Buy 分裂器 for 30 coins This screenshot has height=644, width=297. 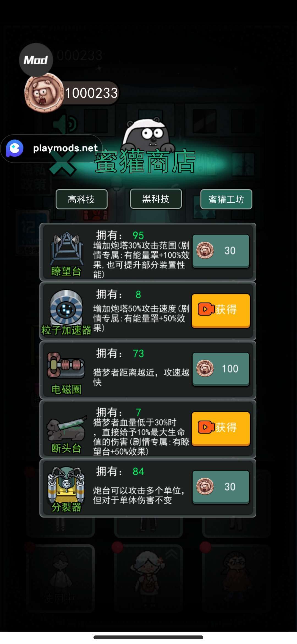tap(221, 487)
